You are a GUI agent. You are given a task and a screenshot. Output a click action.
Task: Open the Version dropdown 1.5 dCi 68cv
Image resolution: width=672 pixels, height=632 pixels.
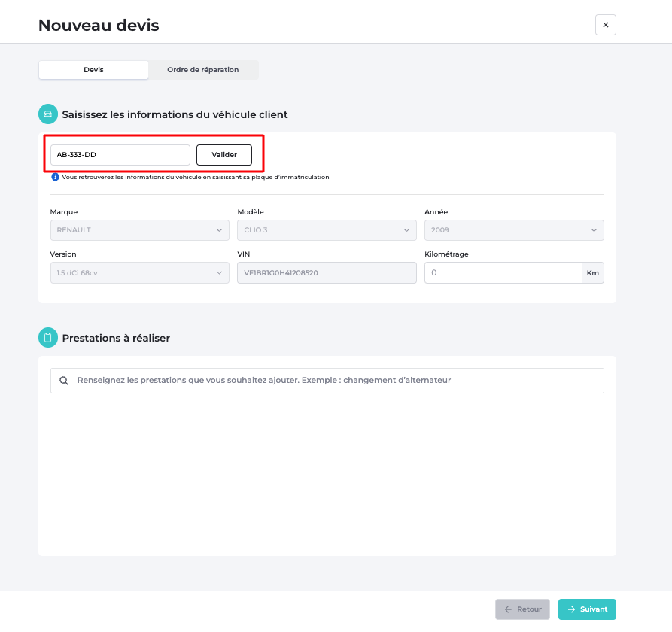click(x=140, y=272)
